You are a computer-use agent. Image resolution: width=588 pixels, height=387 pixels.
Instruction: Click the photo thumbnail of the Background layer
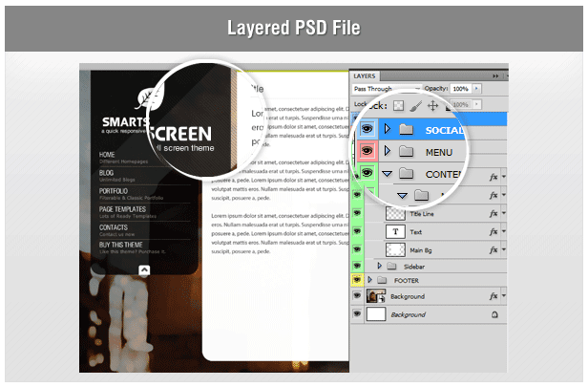[x=376, y=296]
